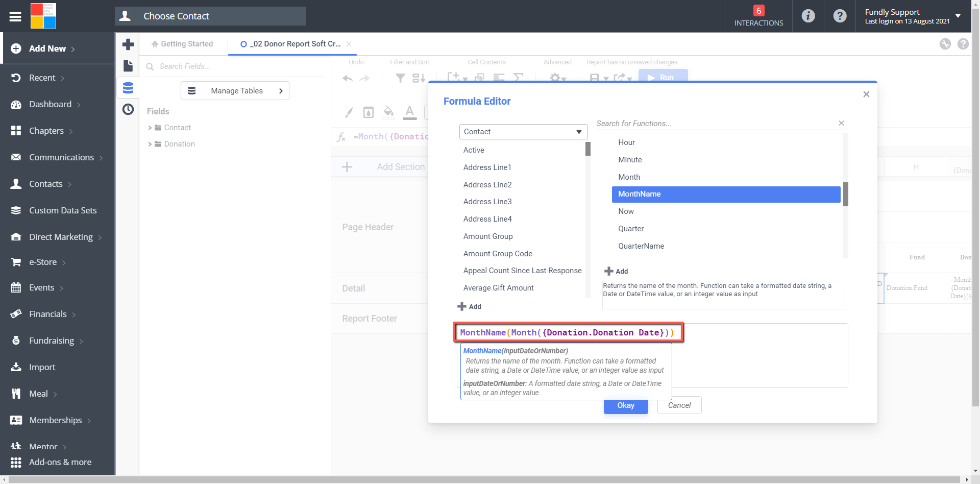Image resolution: width=980 pixels, height=484 pixels.
Task: Click the Undo arrow in report toolbar
Action: (348, 78)
